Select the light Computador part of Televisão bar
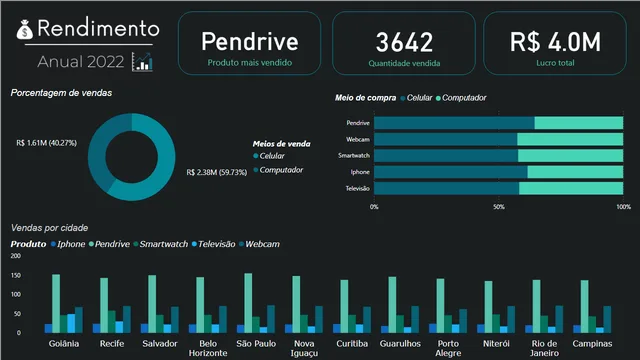Image resolution: width=640 pixels, height=360 pixels. [x=571, y=188]
